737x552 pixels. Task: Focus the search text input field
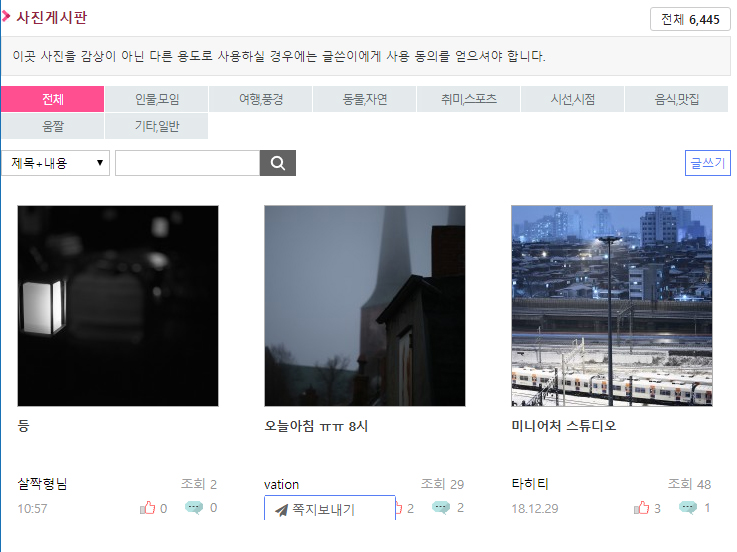click(x=188, y=163)
